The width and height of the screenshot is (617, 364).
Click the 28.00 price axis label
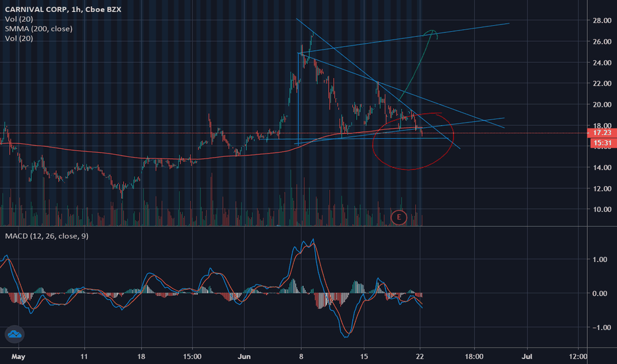pos(602,21)
